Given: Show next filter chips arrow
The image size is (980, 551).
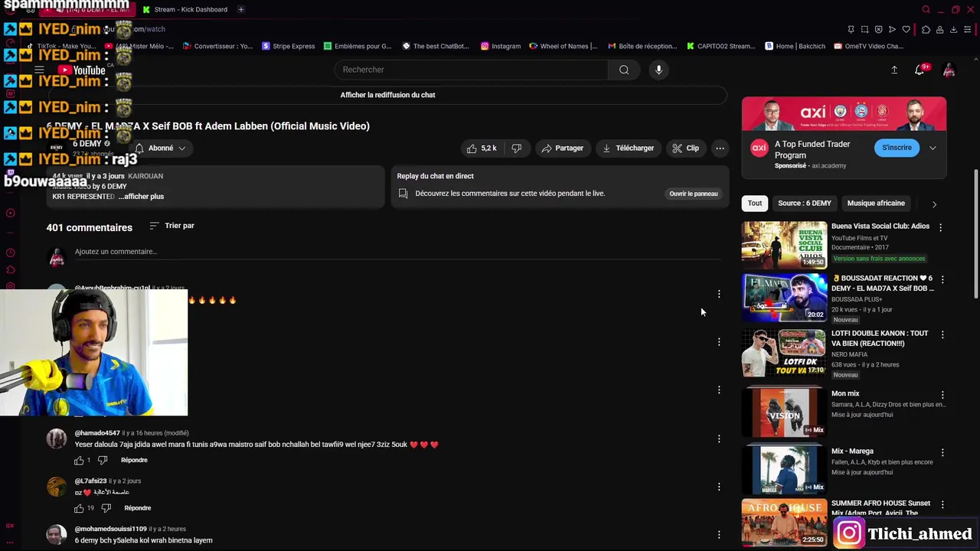Looking at the screenshot, I should click(934, 204).
